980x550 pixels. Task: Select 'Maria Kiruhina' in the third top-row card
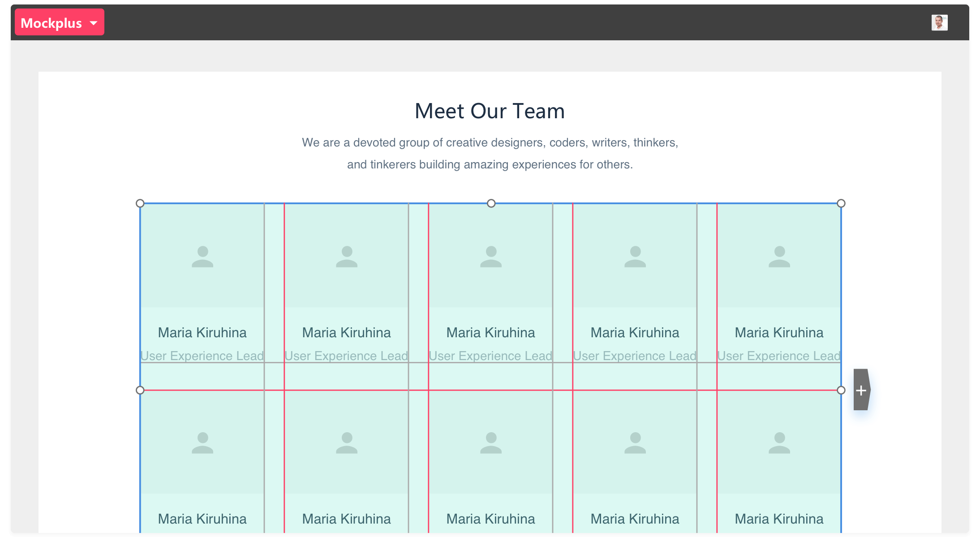(x=491, y=332)
